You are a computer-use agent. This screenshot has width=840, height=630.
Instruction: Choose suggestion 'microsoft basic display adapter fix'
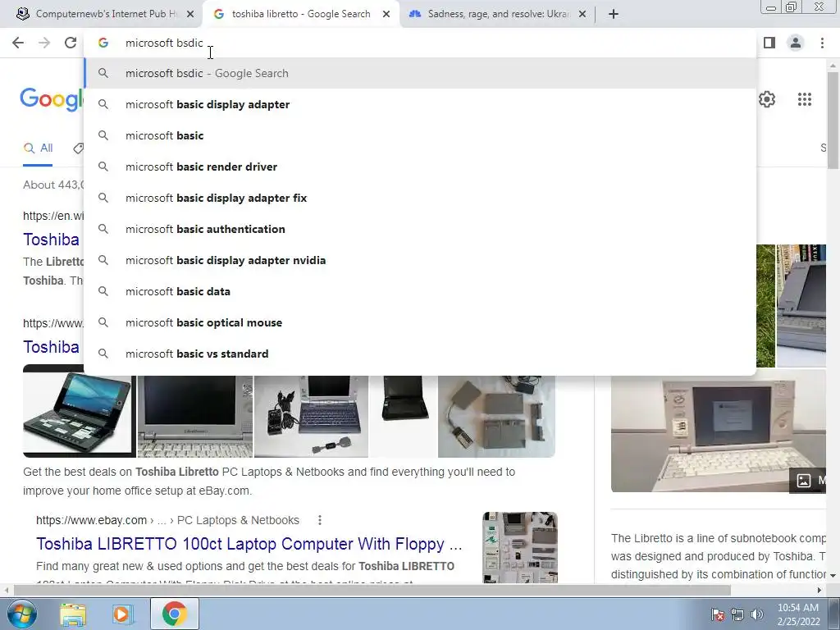421,198
